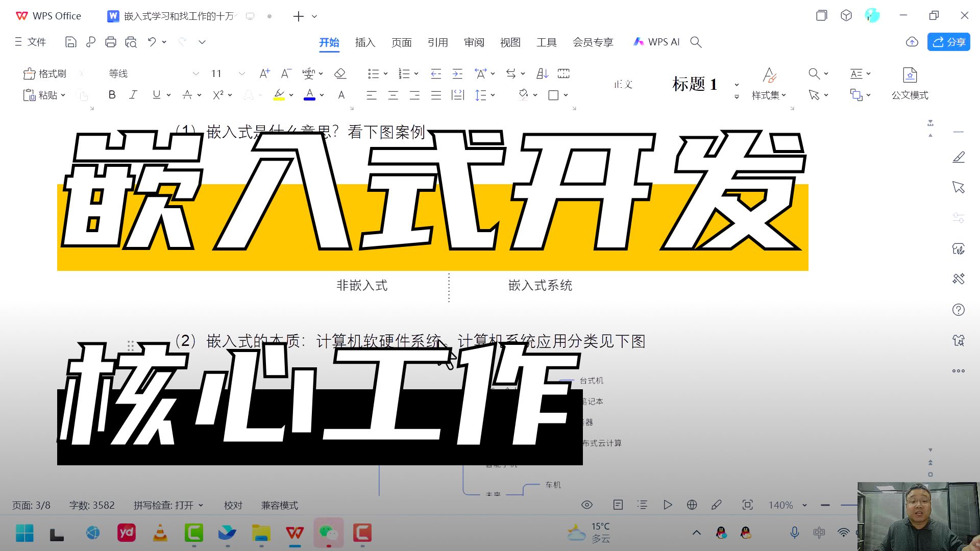Toggle Superscript X² formatting
This screenshot has width=980, height=551.
click(218, 95)
